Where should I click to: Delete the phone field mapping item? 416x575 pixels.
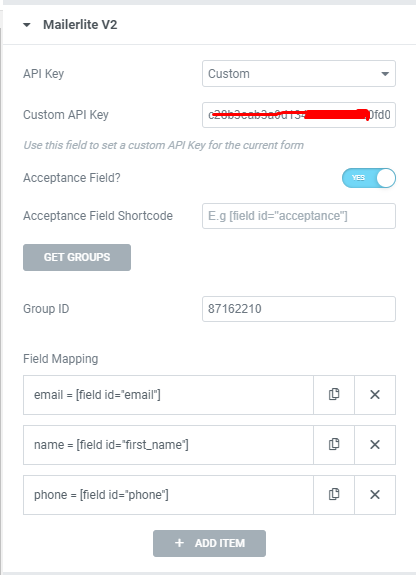(375, 495)
